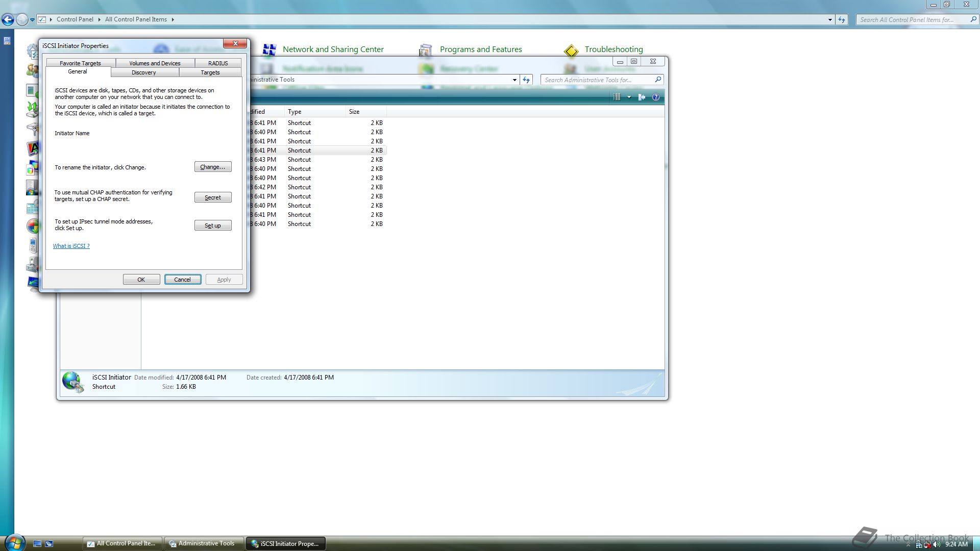Switch to the Discovery tab

tap(144, 72)
